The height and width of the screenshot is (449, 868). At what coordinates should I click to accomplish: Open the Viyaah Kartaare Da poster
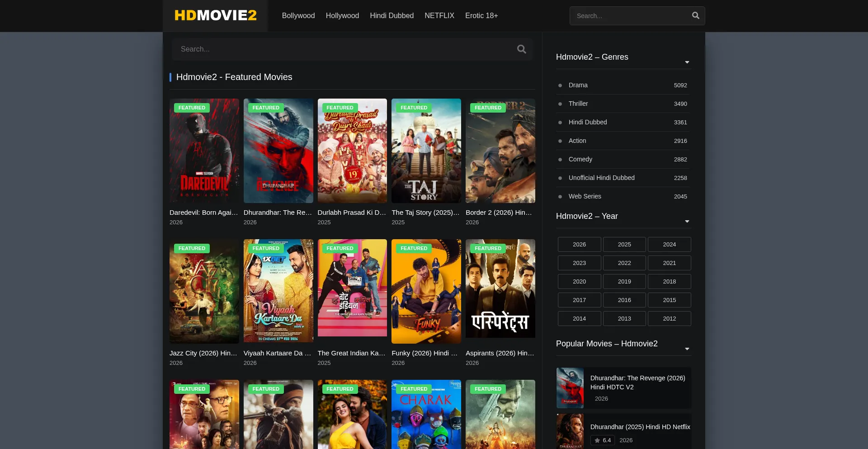point(278,291)
